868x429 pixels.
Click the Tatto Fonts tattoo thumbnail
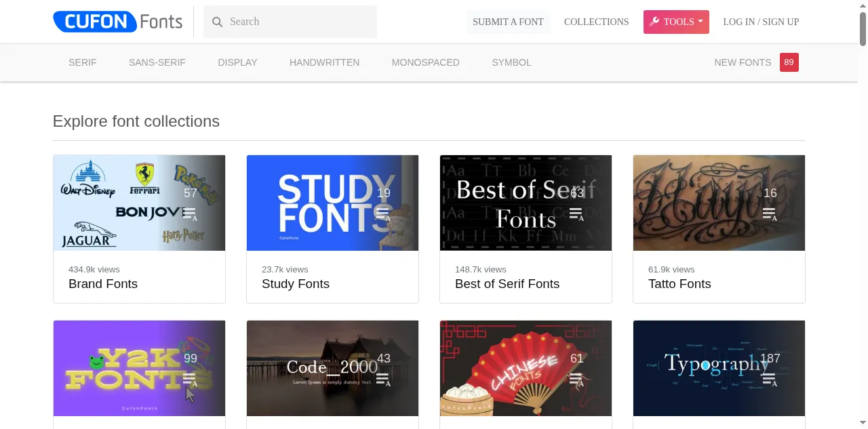click(x=719, y=203)
